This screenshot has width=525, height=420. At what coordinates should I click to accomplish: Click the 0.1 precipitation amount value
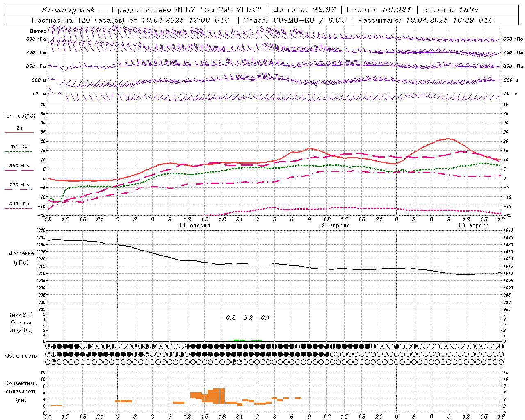pos(265,317)
